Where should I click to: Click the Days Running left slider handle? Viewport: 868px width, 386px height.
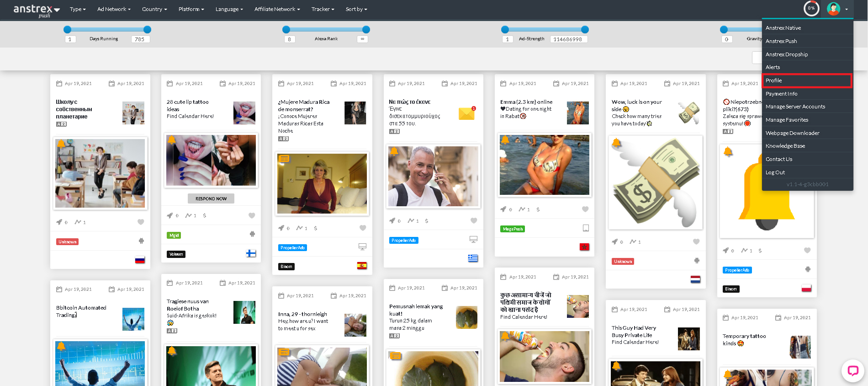[x=67, y=30]
